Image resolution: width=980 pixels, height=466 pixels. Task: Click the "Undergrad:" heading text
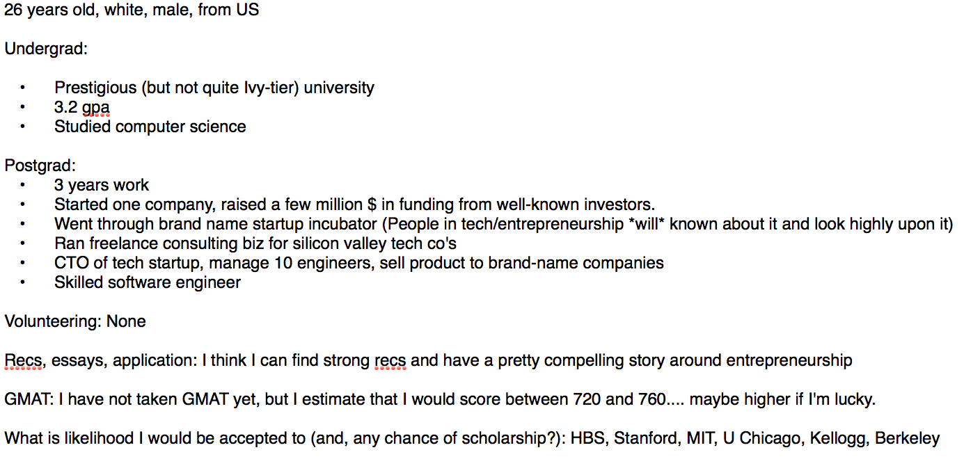[x=46, y=49]
